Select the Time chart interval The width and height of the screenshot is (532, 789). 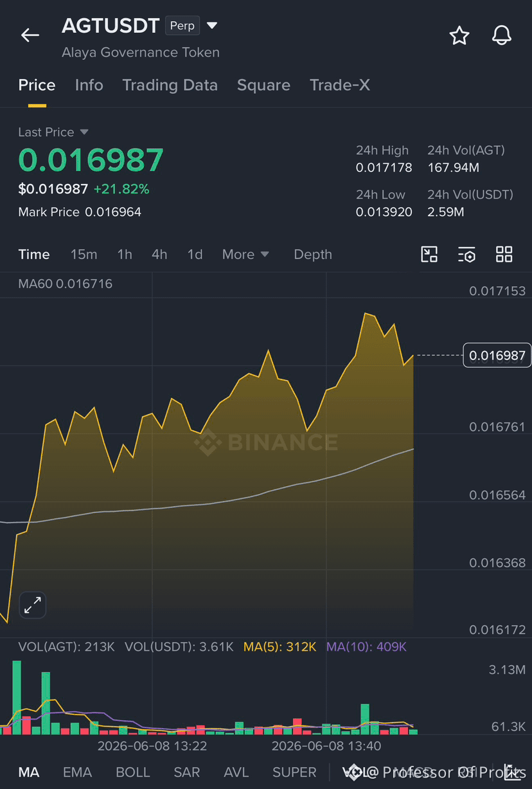pyautogui.click(x=34, y=254)
